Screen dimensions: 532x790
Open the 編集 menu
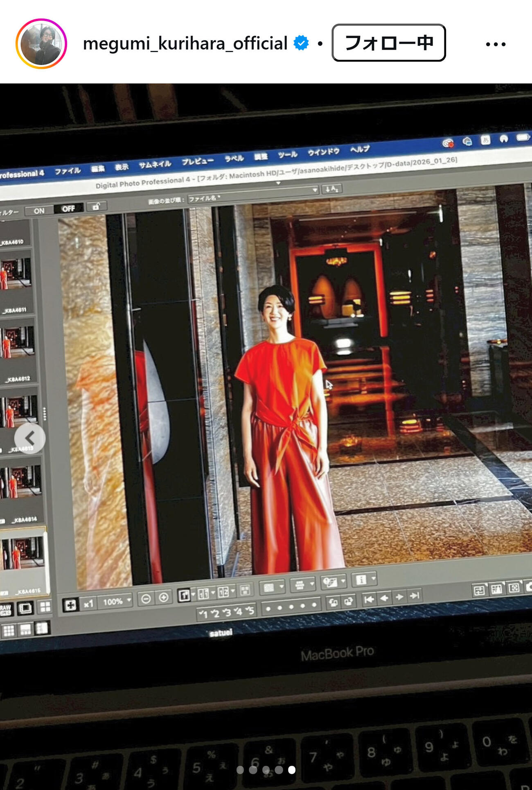coord(98,168)
